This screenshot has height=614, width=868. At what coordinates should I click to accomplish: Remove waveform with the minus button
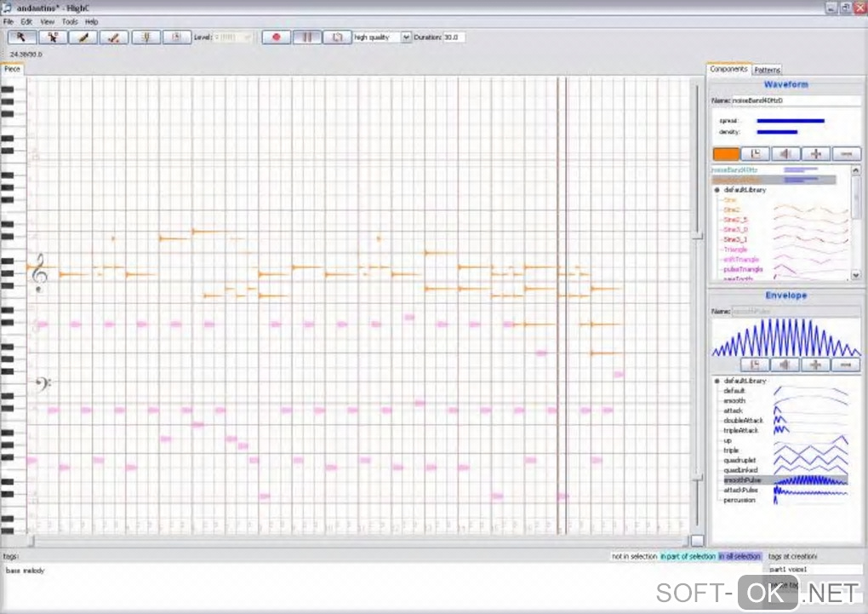point(847,154)
